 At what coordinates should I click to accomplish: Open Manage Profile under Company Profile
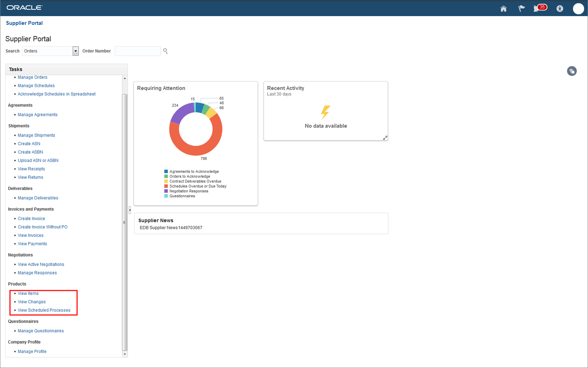tap(32, 351)
